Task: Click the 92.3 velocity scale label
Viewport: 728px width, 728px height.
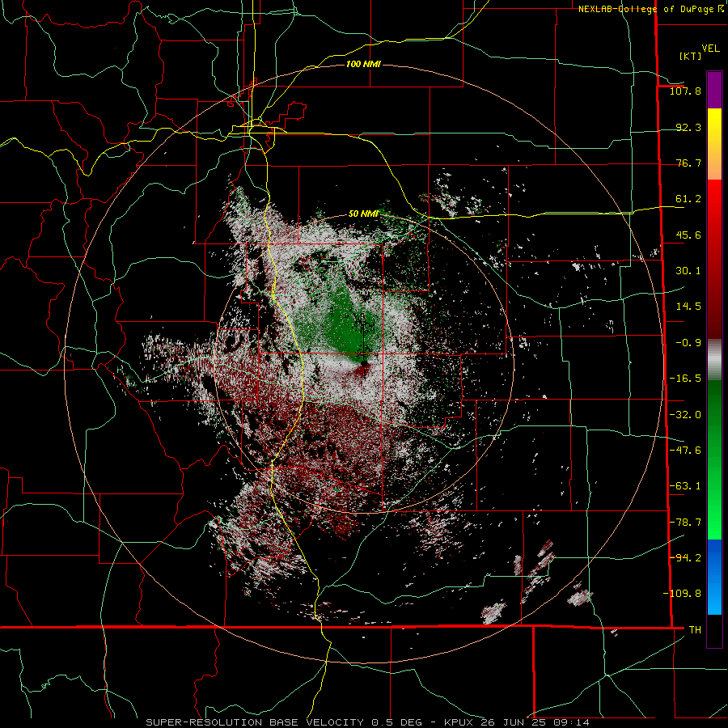Action: tap(688, 127)
